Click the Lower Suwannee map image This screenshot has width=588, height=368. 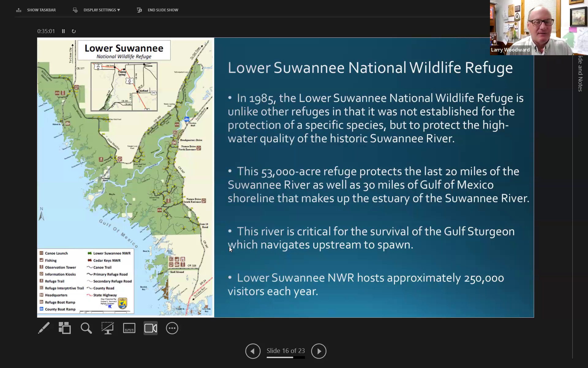click(x=126, y=177)
